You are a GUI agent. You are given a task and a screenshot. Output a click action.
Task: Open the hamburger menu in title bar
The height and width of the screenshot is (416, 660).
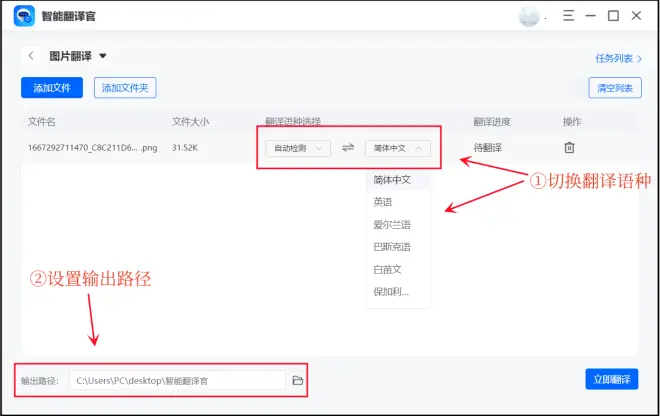(x=568, y=16)
